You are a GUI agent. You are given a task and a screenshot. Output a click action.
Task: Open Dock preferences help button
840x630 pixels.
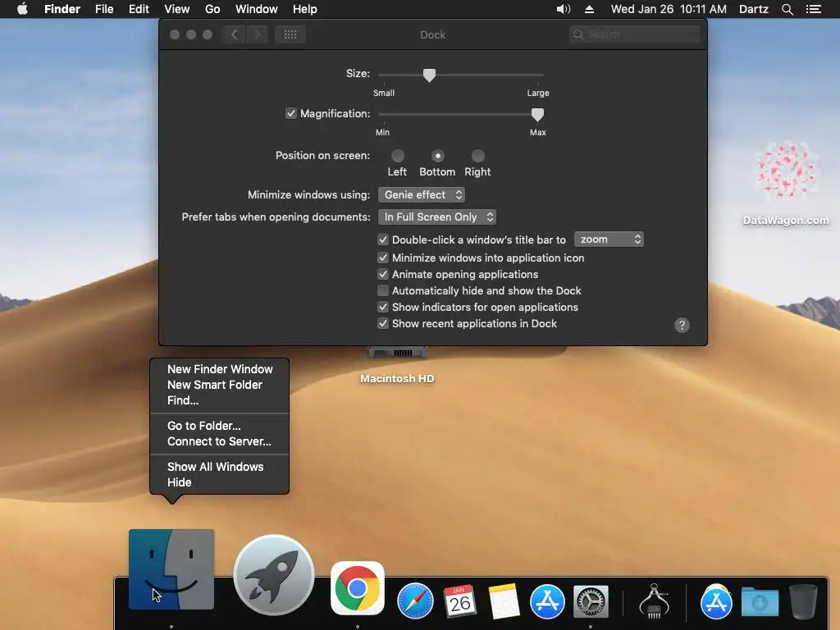(x=682, y=325)
